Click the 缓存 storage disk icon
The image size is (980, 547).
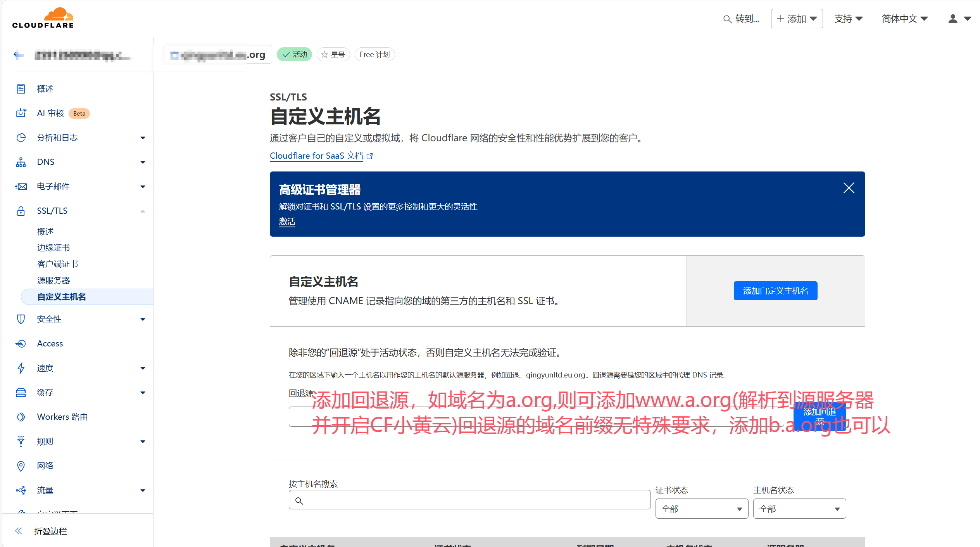[x=21, y=393]
